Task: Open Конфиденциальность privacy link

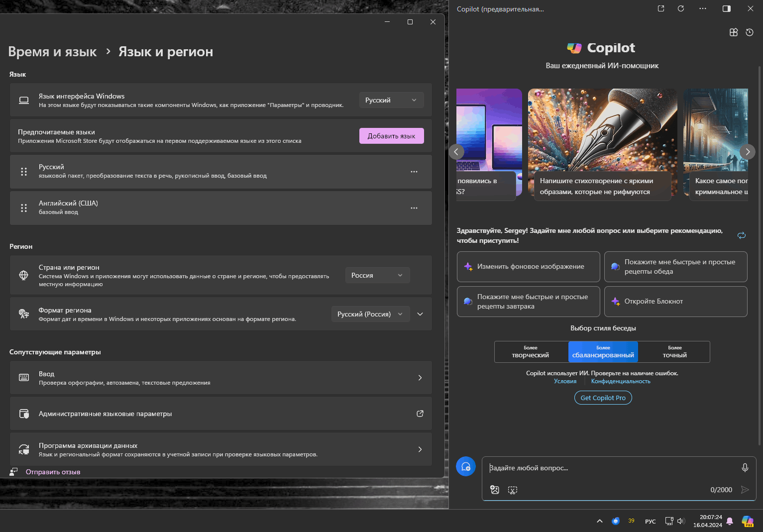Action: pyautogui.click(x=621, y=381)
